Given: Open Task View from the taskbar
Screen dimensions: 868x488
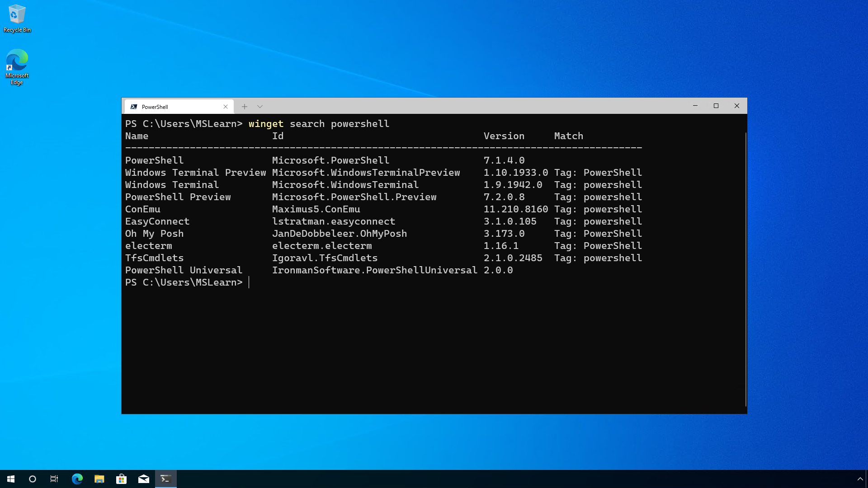Looking at the screenshot, I should (54, 479).
